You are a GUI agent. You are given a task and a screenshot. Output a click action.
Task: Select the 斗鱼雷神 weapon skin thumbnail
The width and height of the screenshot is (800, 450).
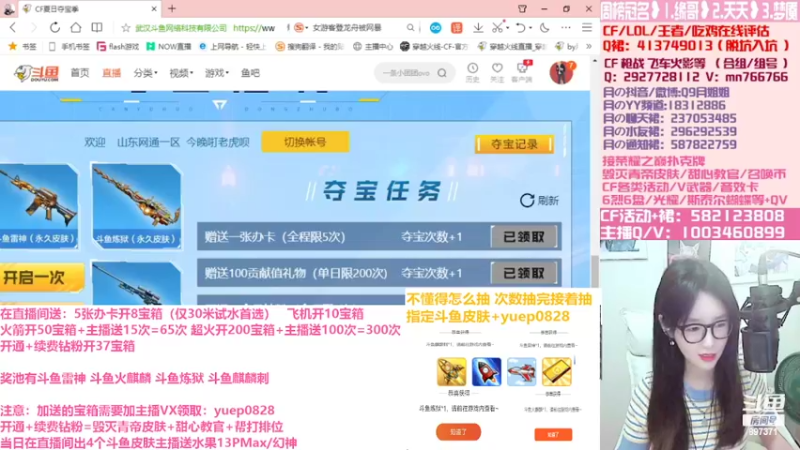coord(39,206)
